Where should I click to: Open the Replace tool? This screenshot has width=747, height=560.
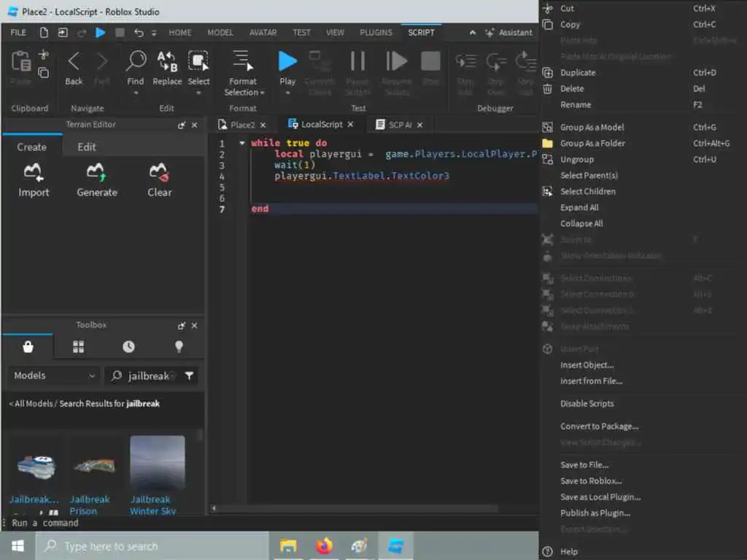167,62
